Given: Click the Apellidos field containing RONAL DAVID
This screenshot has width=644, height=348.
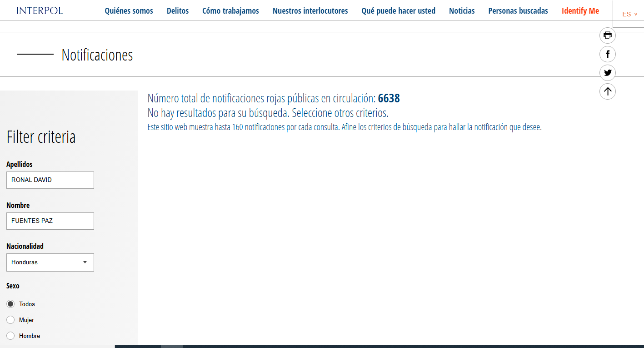Looking at the screenshot, I should click(50, 180).
